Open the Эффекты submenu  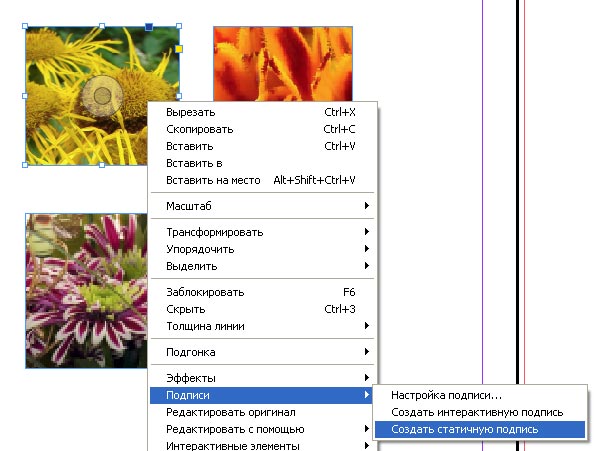tap(262, 378)
